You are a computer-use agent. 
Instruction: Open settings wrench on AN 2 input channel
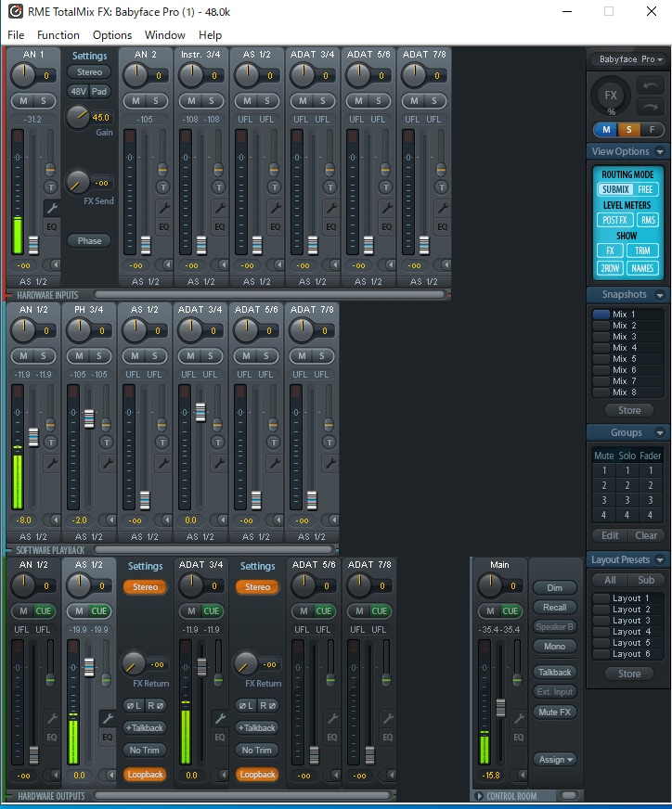click(163, 208)
